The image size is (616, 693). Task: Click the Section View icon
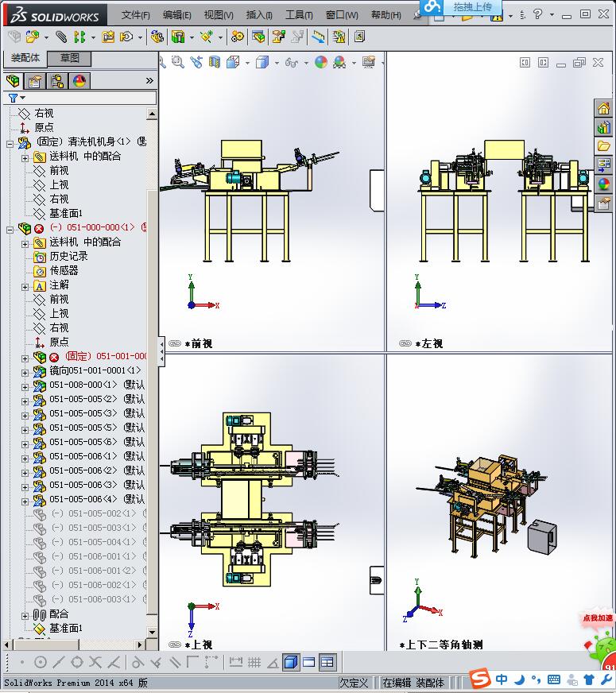[215, 62]
